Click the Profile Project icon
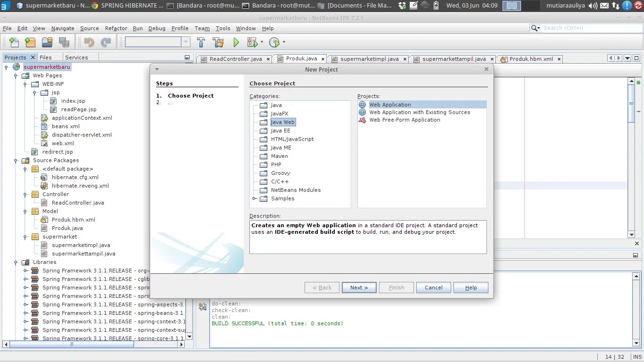The height and width of the screenshot is (362, 644). [x=274, y=42]
